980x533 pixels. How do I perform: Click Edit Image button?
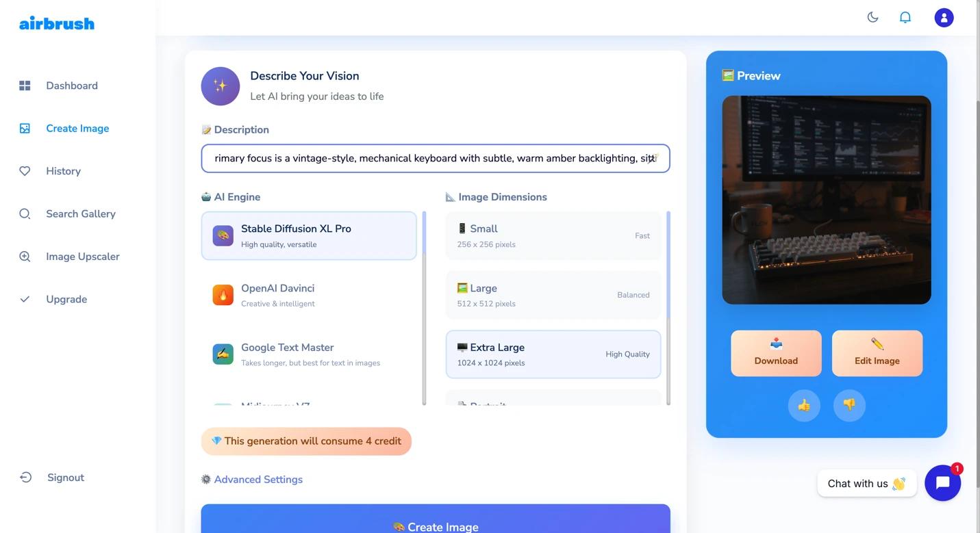[x=877, y=353]
